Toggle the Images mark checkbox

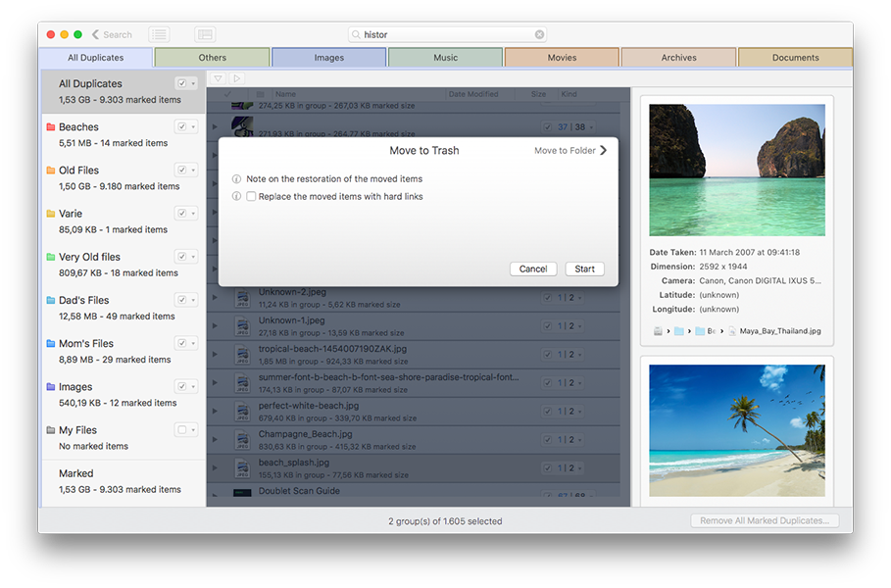coord(182,386)
